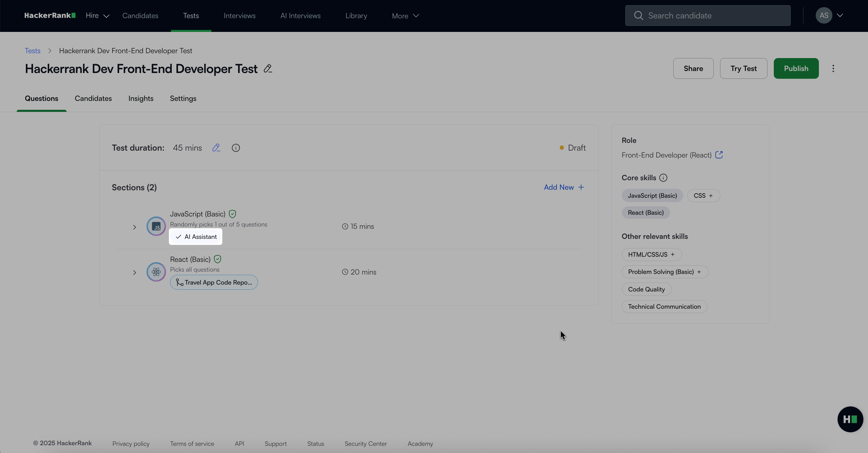The image size is (868, 453).
Task: Click the pencil icon beside test title
Action: [268, 69]
